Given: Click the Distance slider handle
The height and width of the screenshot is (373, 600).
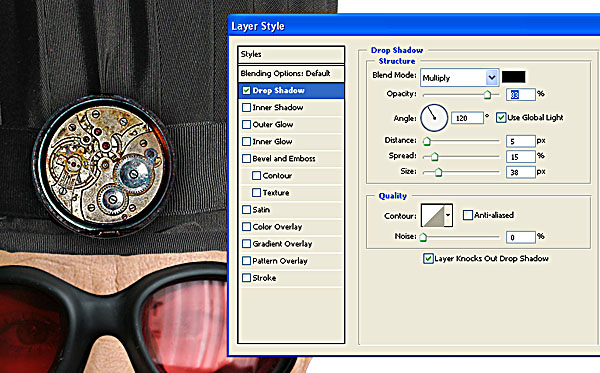Looking at the screenshot, I should tap(427, 142).
